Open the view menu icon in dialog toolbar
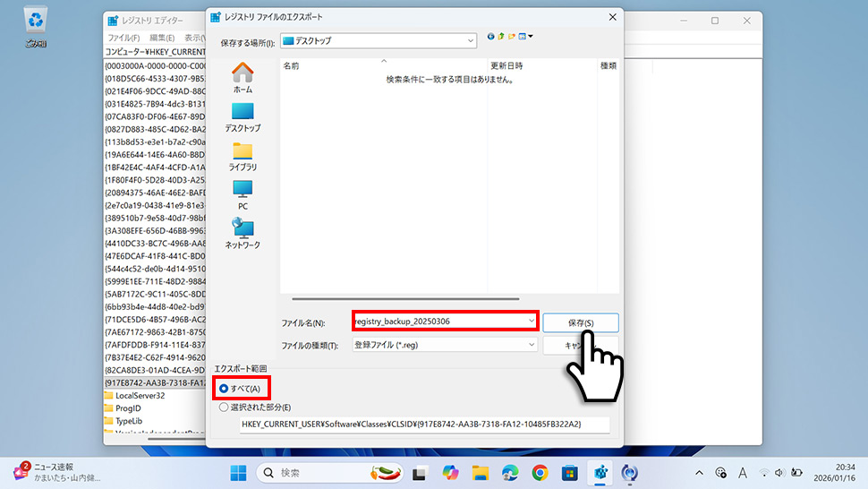 525,37
